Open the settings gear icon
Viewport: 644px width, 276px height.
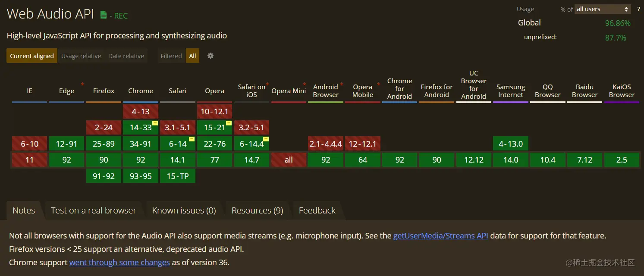(210, 56)
